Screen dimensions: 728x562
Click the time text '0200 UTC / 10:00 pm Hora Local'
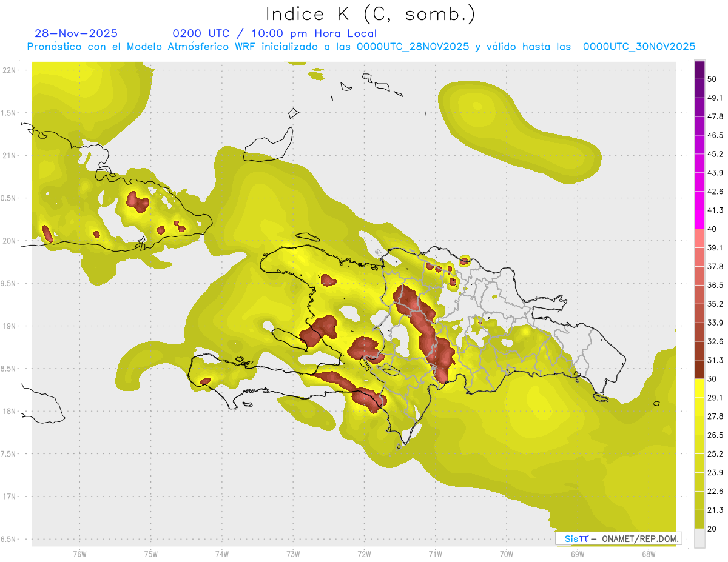[x=275, y=33]
